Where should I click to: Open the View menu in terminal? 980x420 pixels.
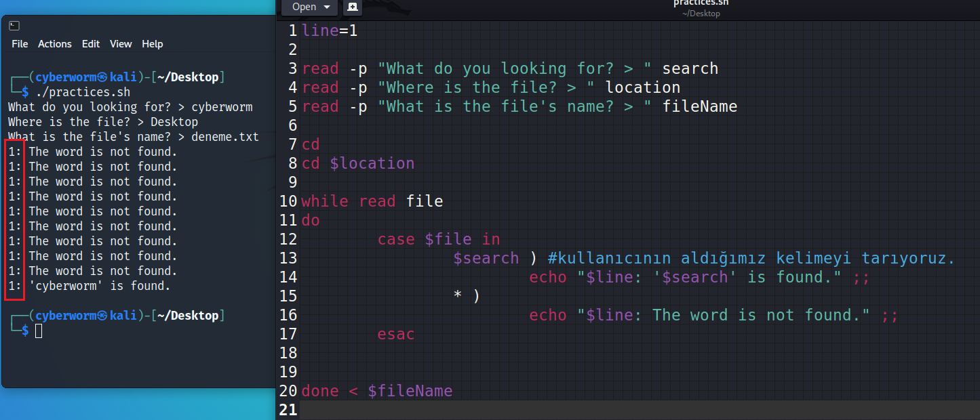(121, 44)
